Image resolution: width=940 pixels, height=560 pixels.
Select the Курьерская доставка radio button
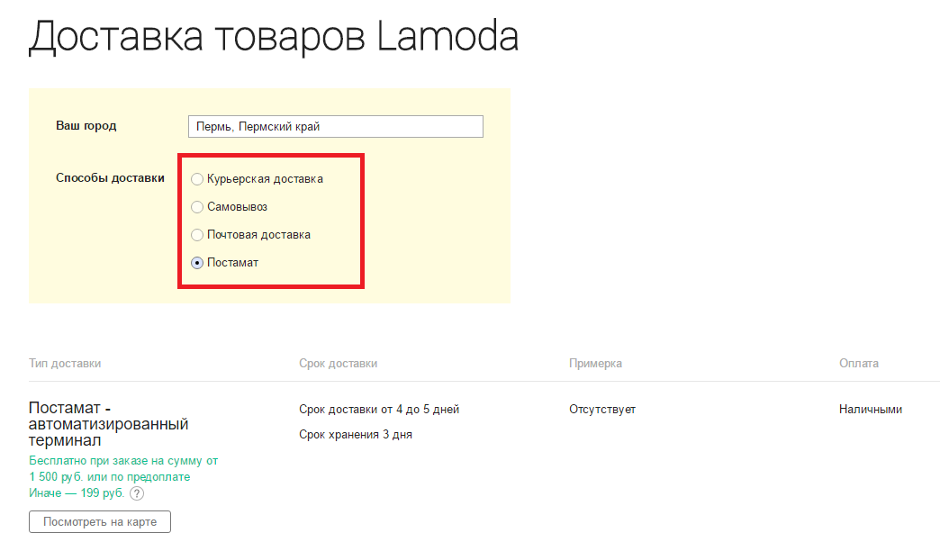click(x=196, y=179)
